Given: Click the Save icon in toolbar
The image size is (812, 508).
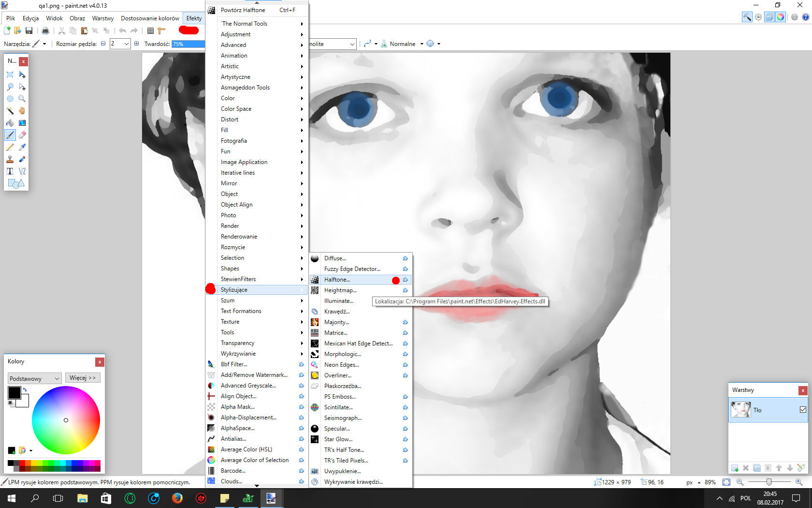Looking at the screenshot, I should [29, 31].
